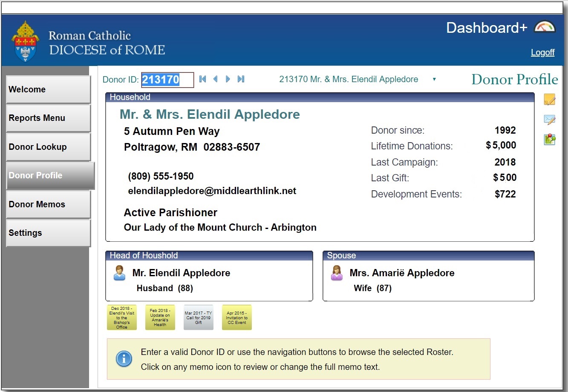The width and height of the screenshot is (568, 392).
Task: Jump to last donor record arrow
Action: pyautogui.click(x=241, y=79)
